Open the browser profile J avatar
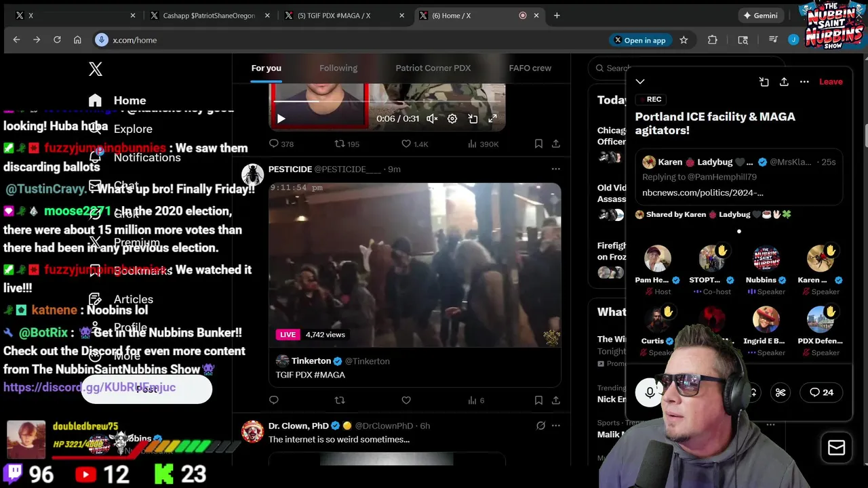The image size is (868, 488). tap(793, 40)
